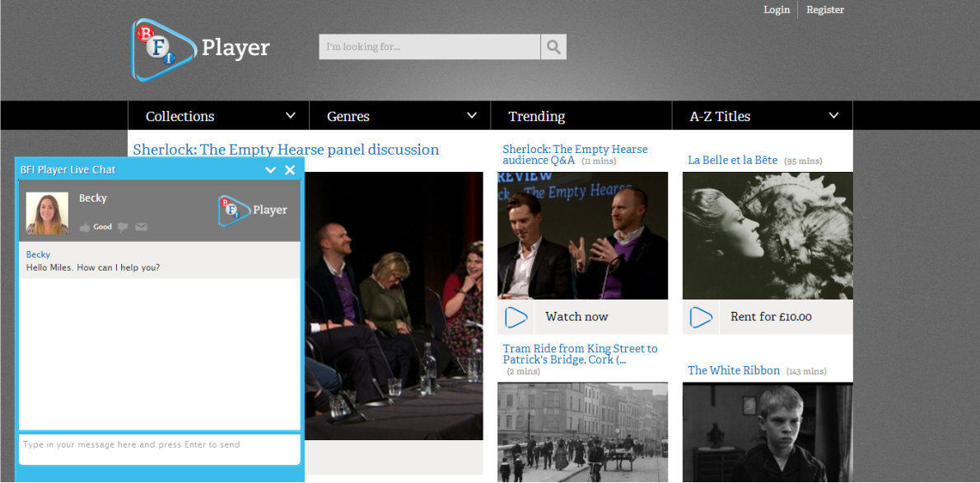Open the Collections menu

[x=219, y=115]
